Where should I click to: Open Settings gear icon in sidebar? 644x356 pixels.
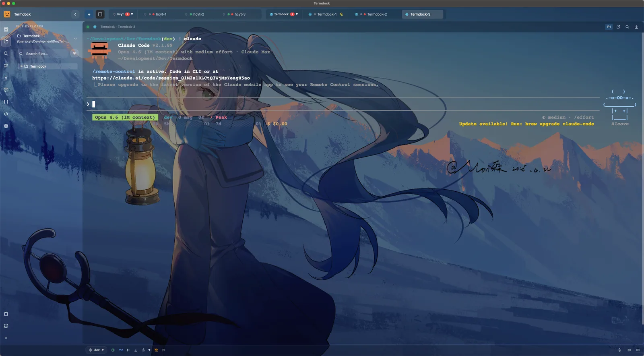pos(6,126)
